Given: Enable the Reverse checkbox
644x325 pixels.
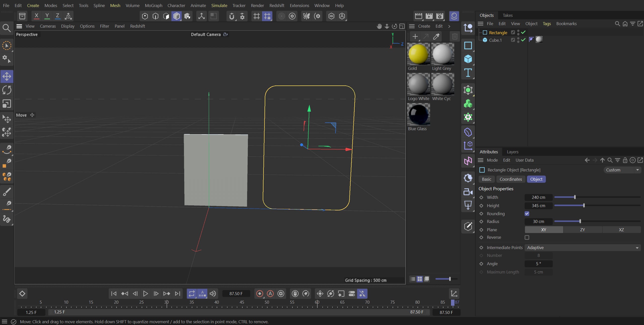Looking at the screenshot, I should point(527,237).
